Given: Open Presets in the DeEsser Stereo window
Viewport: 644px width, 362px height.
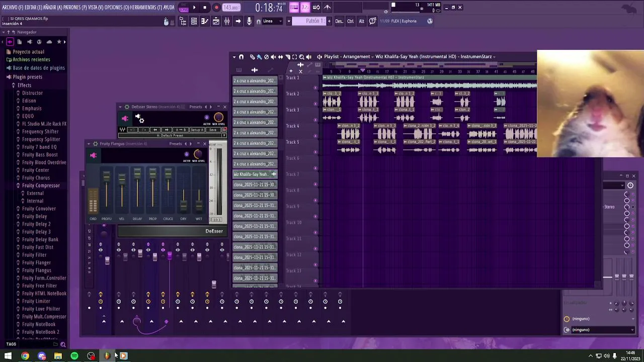Looking at the screenshot, I should click(196, 107).
